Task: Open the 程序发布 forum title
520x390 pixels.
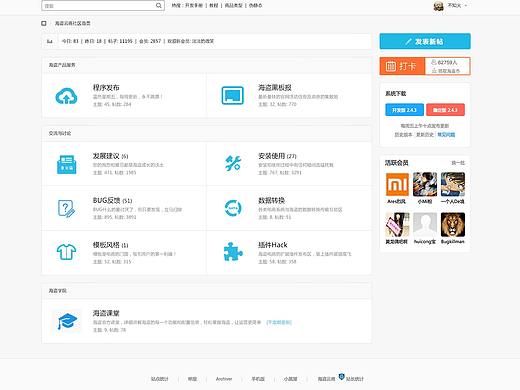Action: [x=106, y=88]
